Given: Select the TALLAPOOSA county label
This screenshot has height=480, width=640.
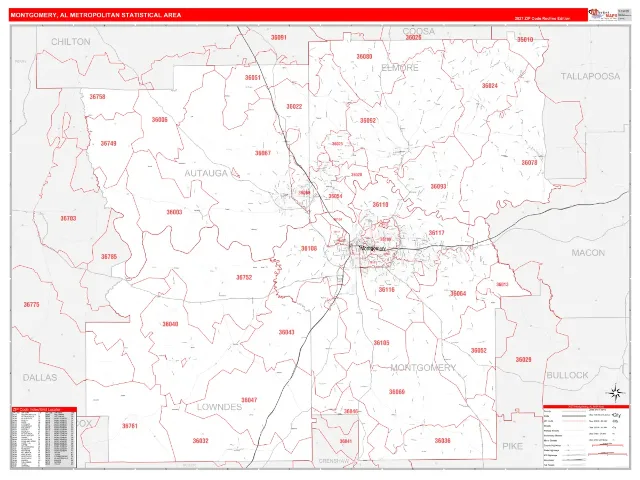Looking at the screenshot, I should pyautogui.click(x=590, y=76).
